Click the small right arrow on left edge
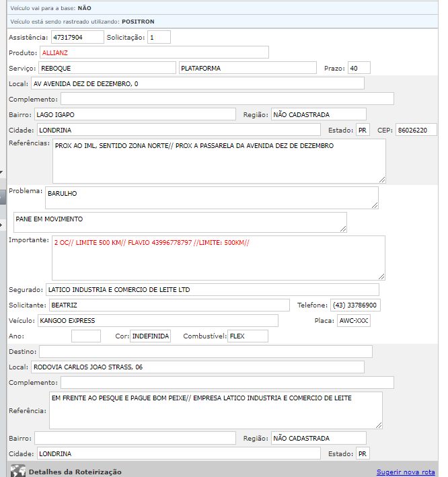This screenshot has height=477, width=448. coord(2,224)
